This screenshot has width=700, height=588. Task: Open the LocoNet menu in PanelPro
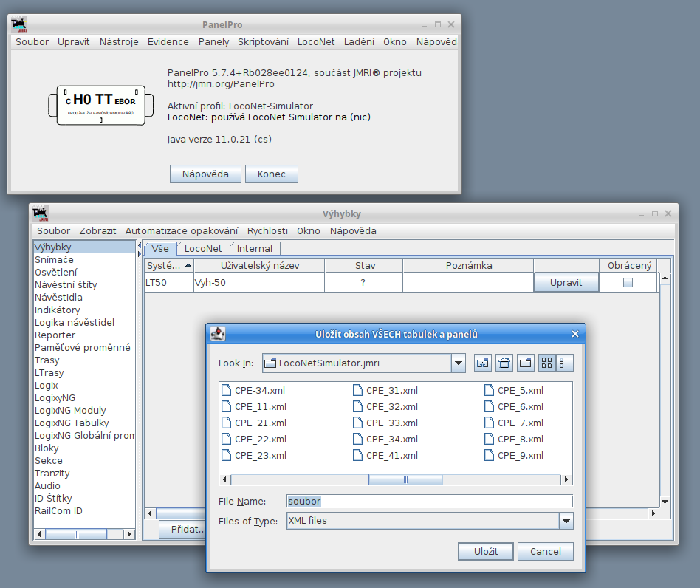point(316,42)
